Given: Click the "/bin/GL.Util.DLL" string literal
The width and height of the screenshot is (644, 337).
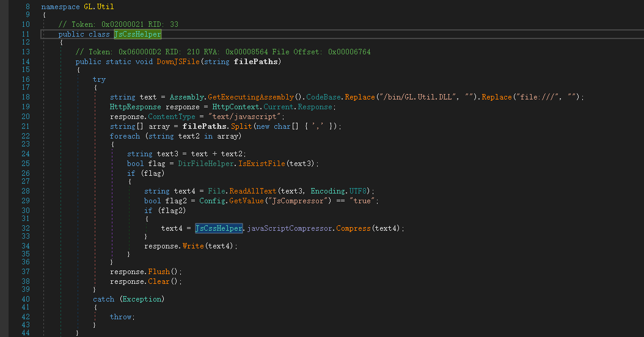Looking at the screenshot, I should point(418,97).
